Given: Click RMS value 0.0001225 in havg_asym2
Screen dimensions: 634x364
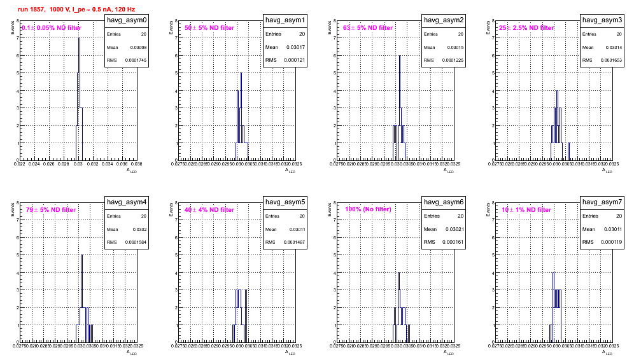Looking at the screenshot, I should coord(453,60).
